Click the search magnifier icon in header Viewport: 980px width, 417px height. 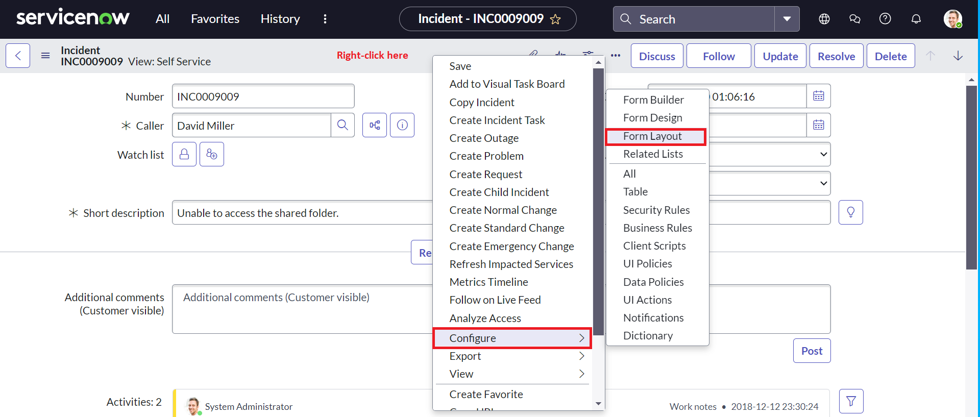coord(625,19)
